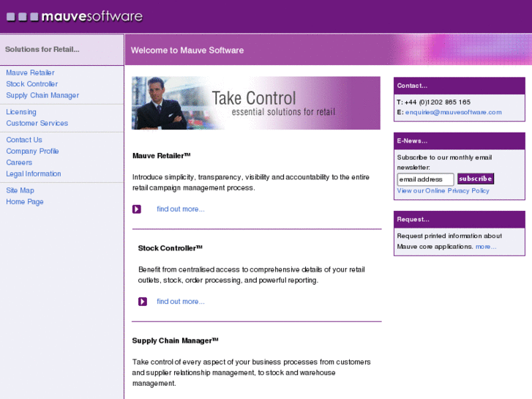Screen dimensions: 532x399
Task: Click the subscribe button
Action: coord(476,179)
